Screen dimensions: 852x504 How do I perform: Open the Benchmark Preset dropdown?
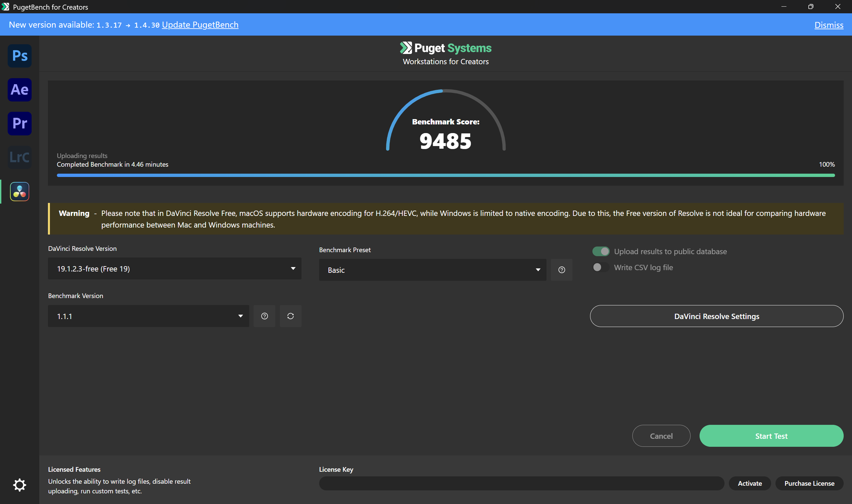[432, 270]
